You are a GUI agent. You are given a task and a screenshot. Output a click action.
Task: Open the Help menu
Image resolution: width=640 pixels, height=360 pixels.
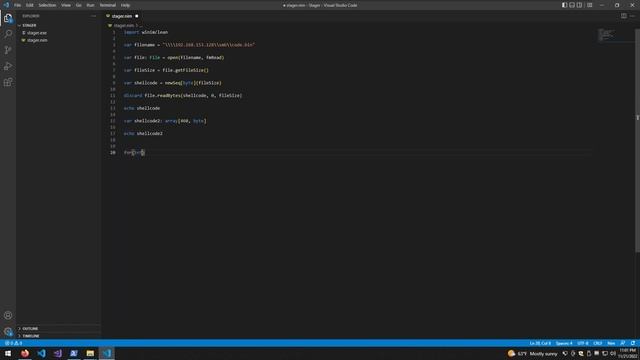pos(125,5)
